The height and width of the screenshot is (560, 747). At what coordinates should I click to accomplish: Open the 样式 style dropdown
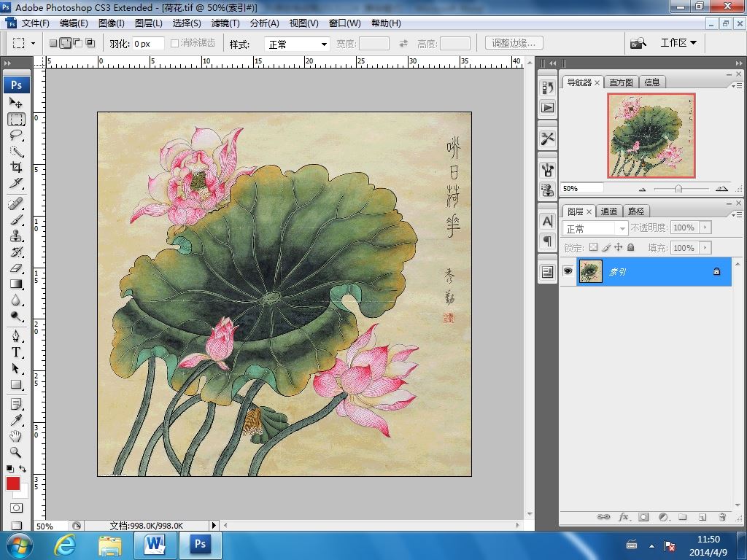click(297, 44)
